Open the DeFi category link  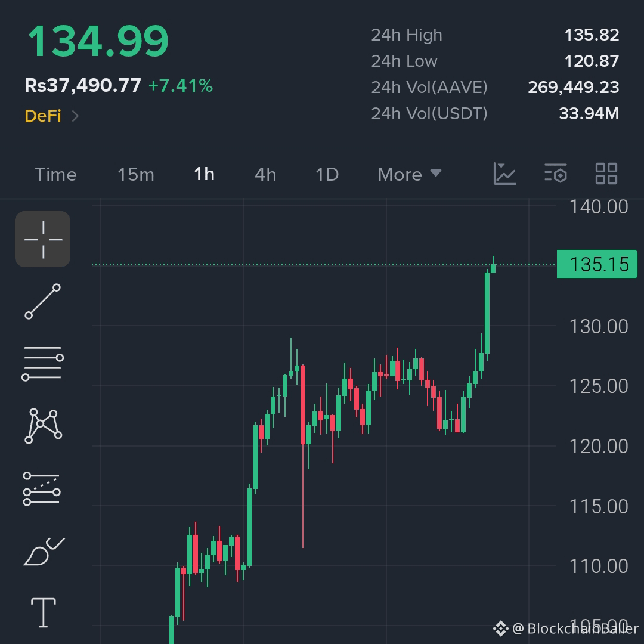coord(43,116)
